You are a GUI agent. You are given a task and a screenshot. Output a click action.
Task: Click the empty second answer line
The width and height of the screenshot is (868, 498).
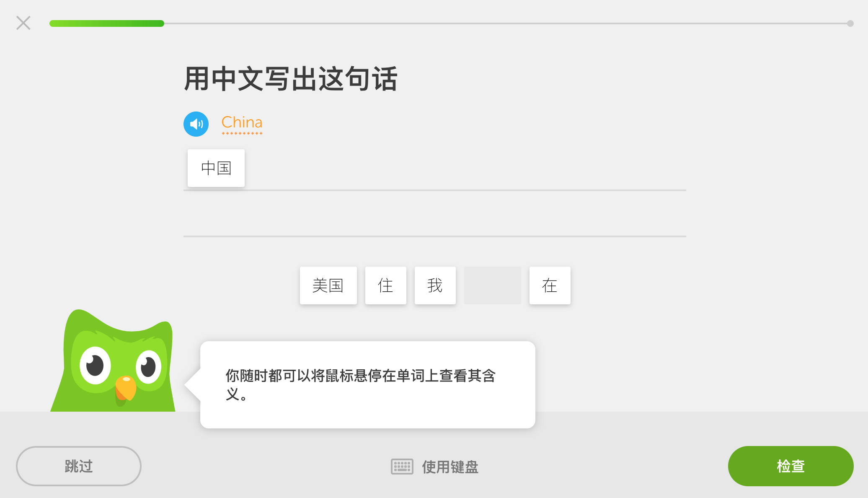coord(435,214)
